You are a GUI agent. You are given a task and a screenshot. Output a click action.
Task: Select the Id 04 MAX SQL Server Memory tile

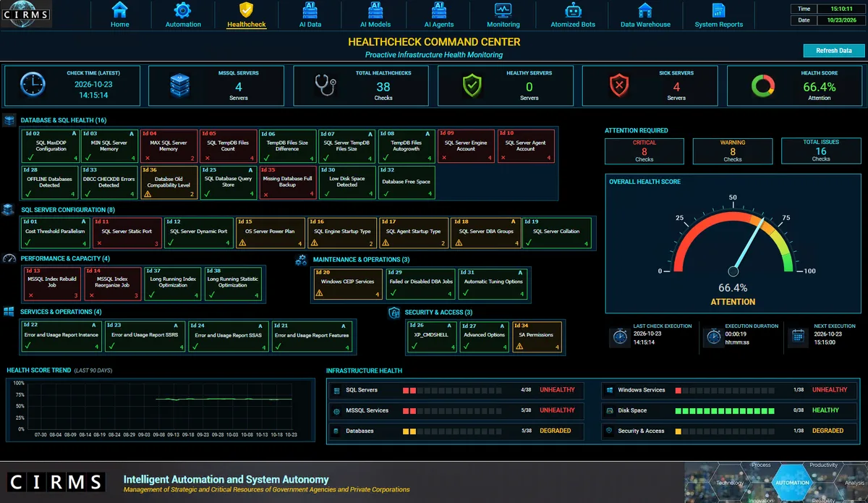pos(169,146)
